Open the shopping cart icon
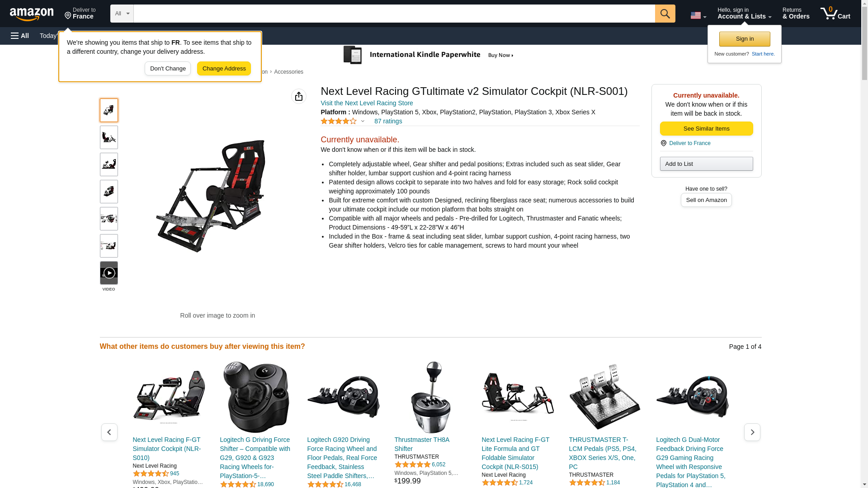Screen dimensions: 868x488 coord(835,14)
